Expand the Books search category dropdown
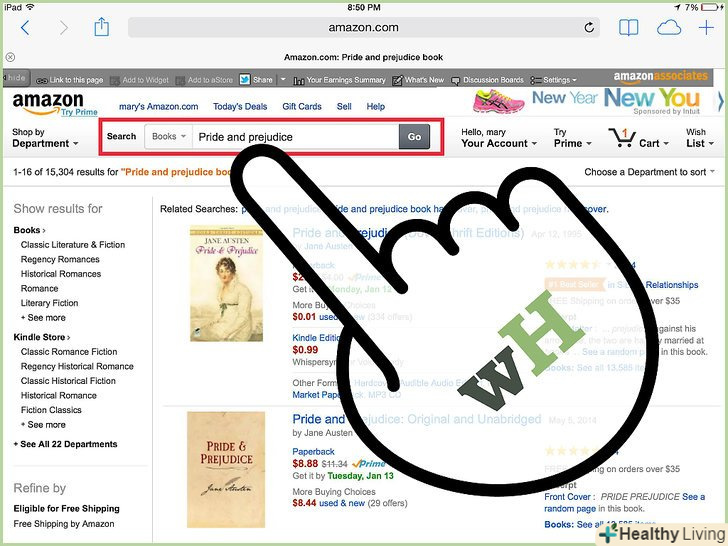Image resolution: width=728 pixels, height=546 pixels. (169, 136)
